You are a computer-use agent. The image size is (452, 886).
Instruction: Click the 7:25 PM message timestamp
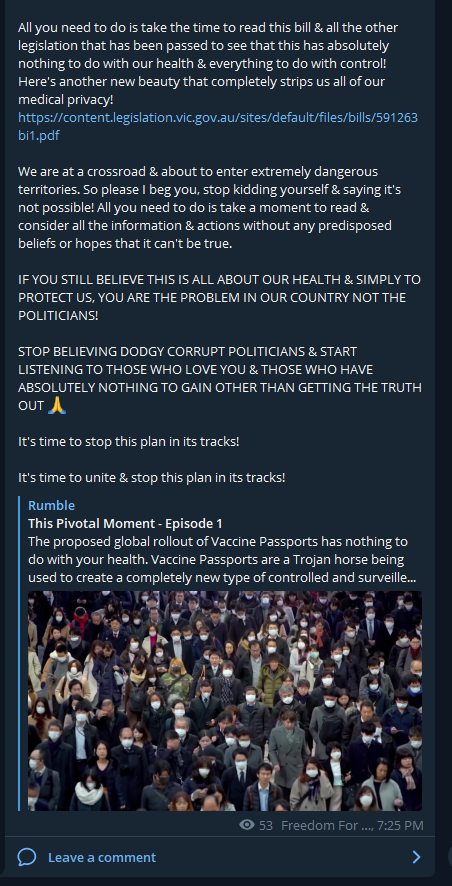tap(402, 826)
